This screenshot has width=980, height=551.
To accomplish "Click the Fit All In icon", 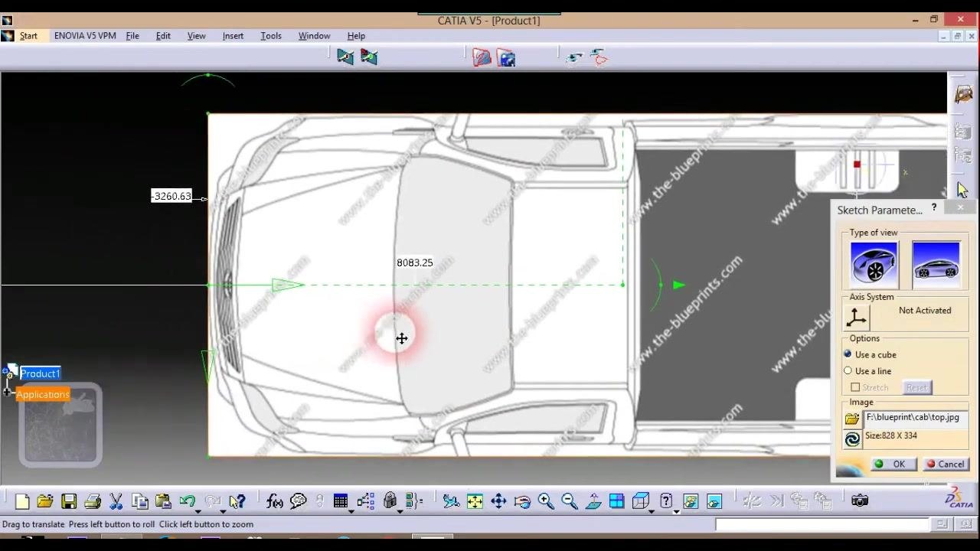I will point(475,501).
